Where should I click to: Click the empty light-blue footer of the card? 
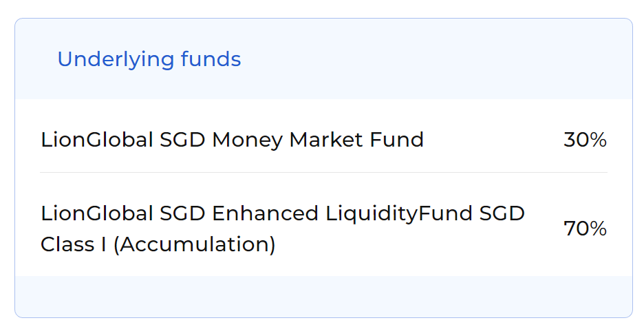(x=323, y=296)
